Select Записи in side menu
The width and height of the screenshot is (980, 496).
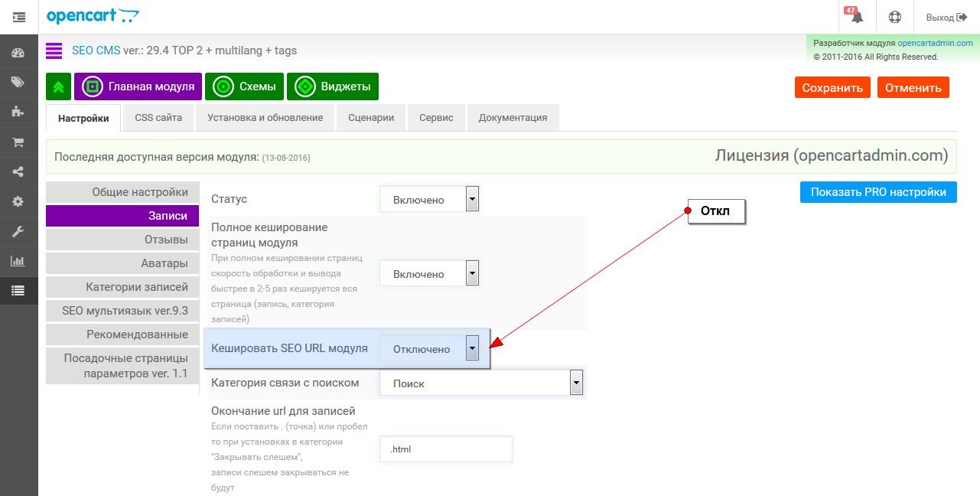pyautogui.click(x=122, y=216)
